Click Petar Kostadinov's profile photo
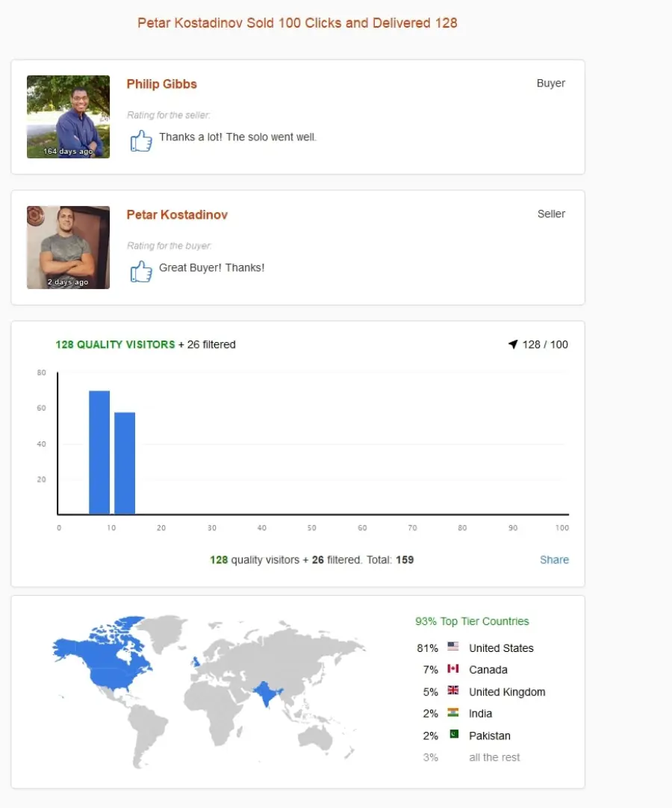Image resolution: width=672 pixels, height=808 pixels. (68, 247)
